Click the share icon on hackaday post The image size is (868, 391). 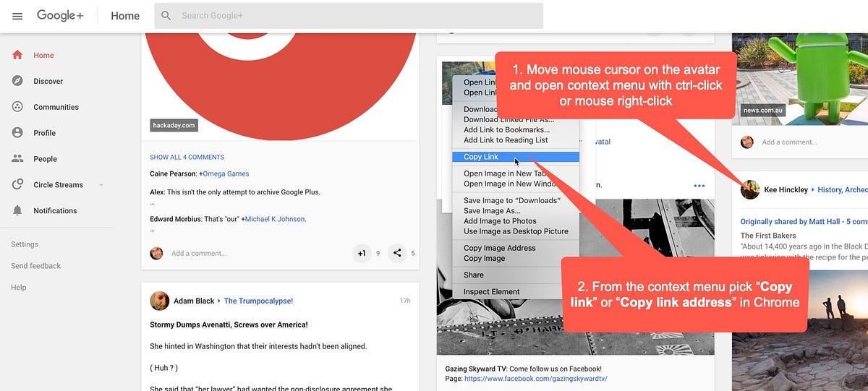396,253
